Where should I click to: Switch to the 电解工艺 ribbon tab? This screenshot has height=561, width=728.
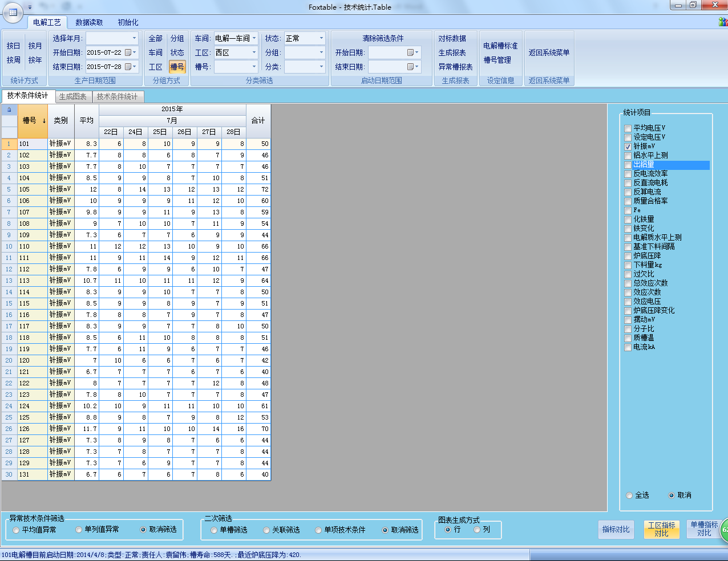(47, 22)
